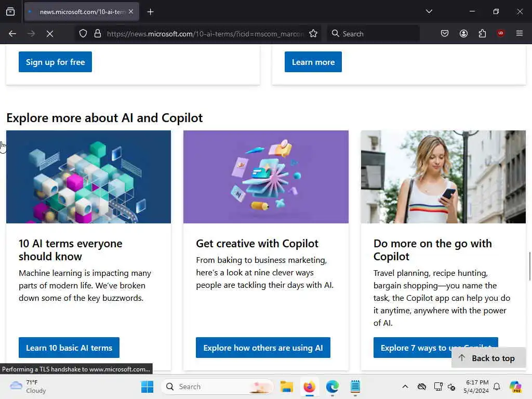Open the tracking protection shield icon
The height and width of the screenshot is (399, 532).
(x=83, y=34)
